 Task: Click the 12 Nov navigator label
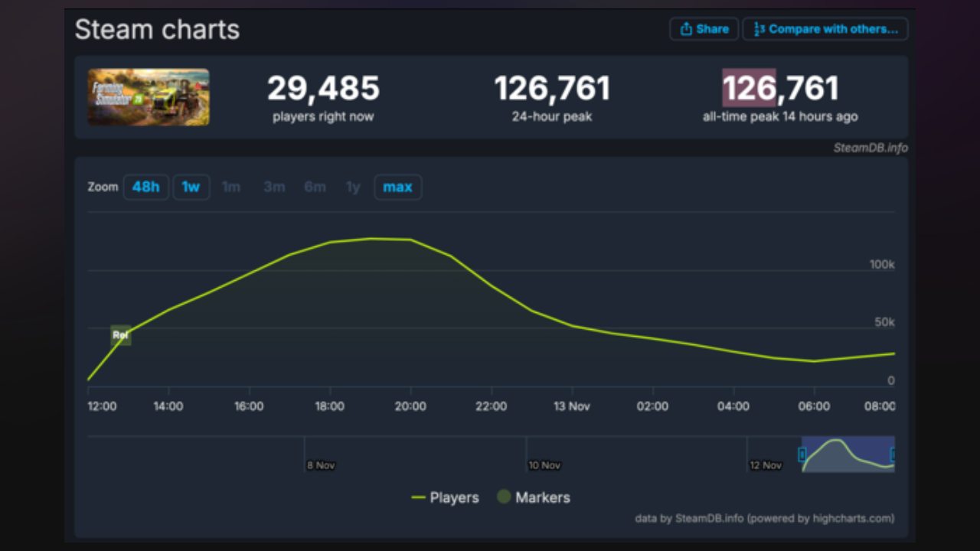pos(766,465)
